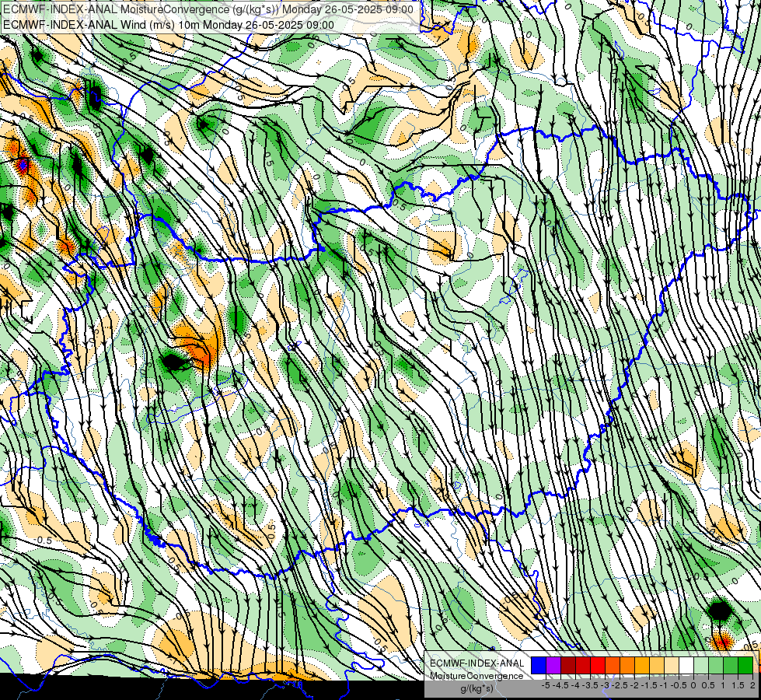The width and height of the screenshot is (761, 700).
Task: Select the light orange swatch between -1.5 and -1
Action: tap(657, 665)
